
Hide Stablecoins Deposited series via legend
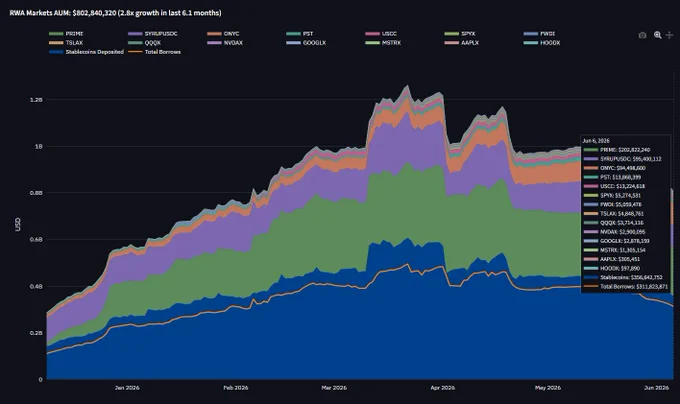tap(86, 52)
